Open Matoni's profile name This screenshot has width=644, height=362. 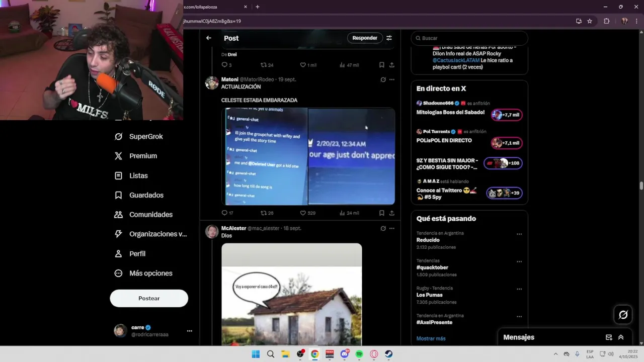click(230, 79)
